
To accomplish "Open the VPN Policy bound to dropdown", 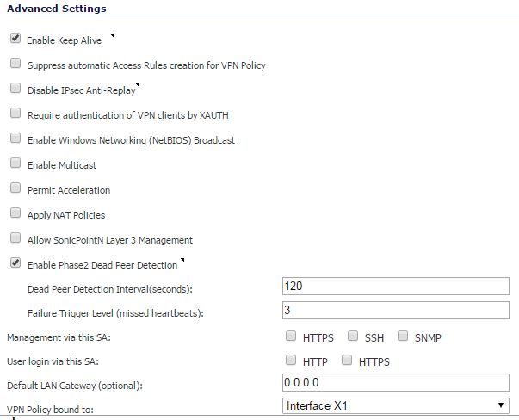I will 396,405.
